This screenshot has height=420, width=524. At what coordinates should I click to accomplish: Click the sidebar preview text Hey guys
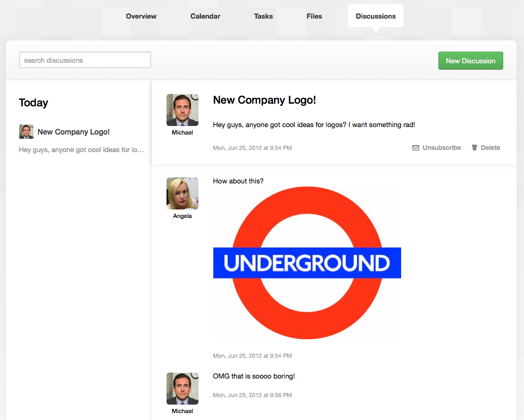click(81, 149)
